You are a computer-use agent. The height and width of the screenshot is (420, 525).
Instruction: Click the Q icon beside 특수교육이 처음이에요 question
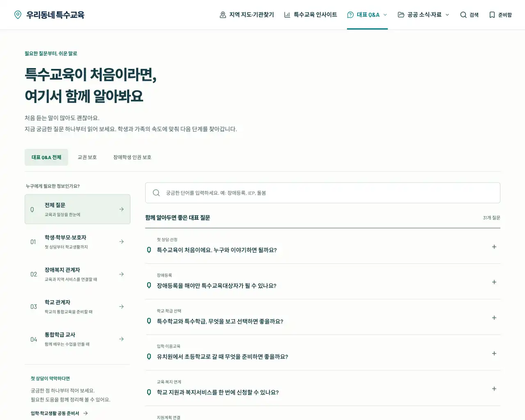click(149, 250)
